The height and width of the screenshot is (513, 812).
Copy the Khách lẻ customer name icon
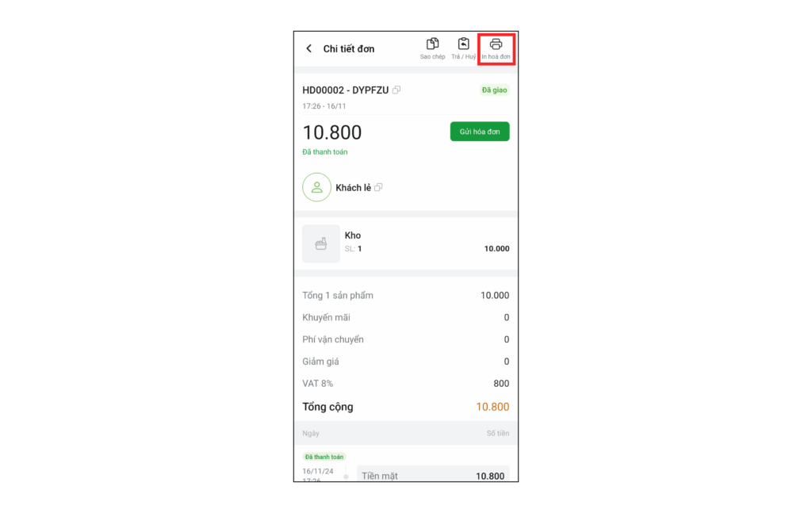(378, 187)
